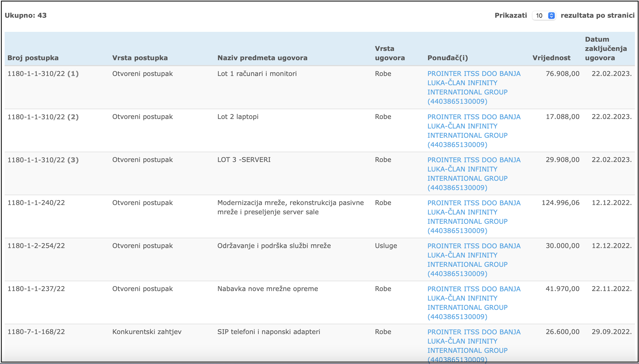Click the Broj postupka column header
Screen dimensions: 639x364
pyautogui.click(x=33, y=58)
